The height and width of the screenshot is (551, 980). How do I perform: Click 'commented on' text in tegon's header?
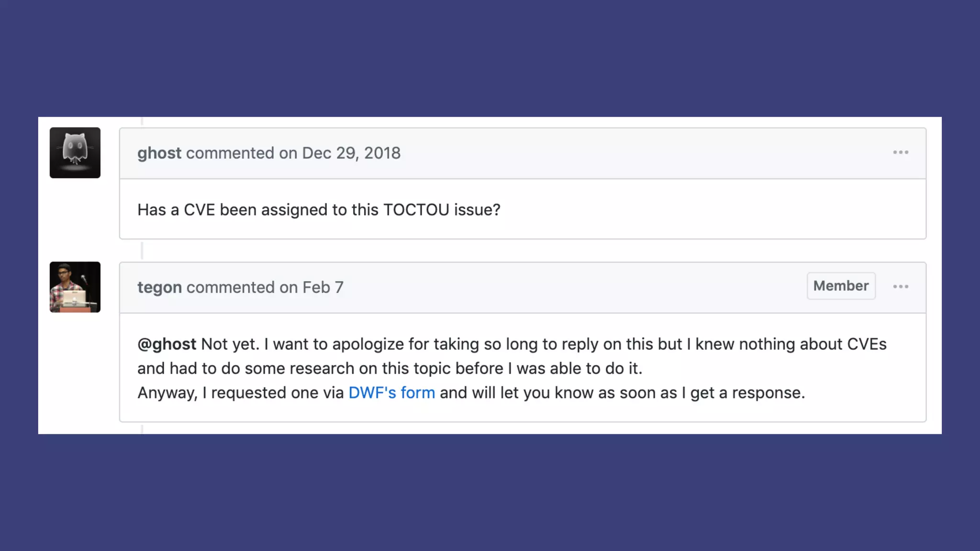coord(242,287)
